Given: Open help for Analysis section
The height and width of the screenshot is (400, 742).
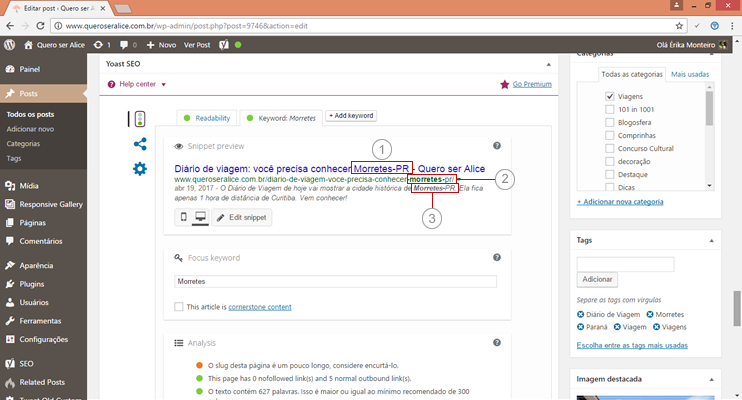Looking at the screenshot, I should [x=497, y=343].
